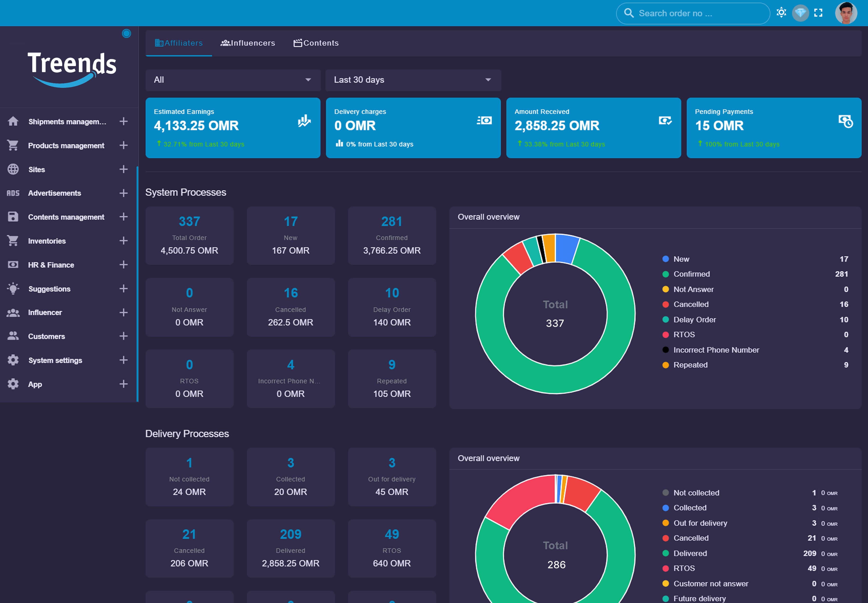Open the Delivered 209 card
The width and height of the screenshot is (868, 603).
[x=291, y=548]
